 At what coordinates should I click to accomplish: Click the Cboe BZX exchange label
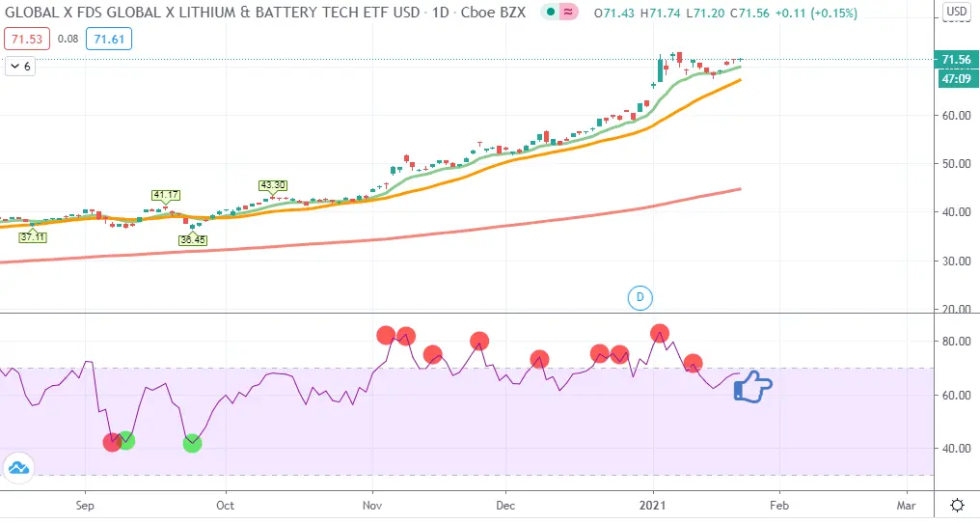click(493, 12)
